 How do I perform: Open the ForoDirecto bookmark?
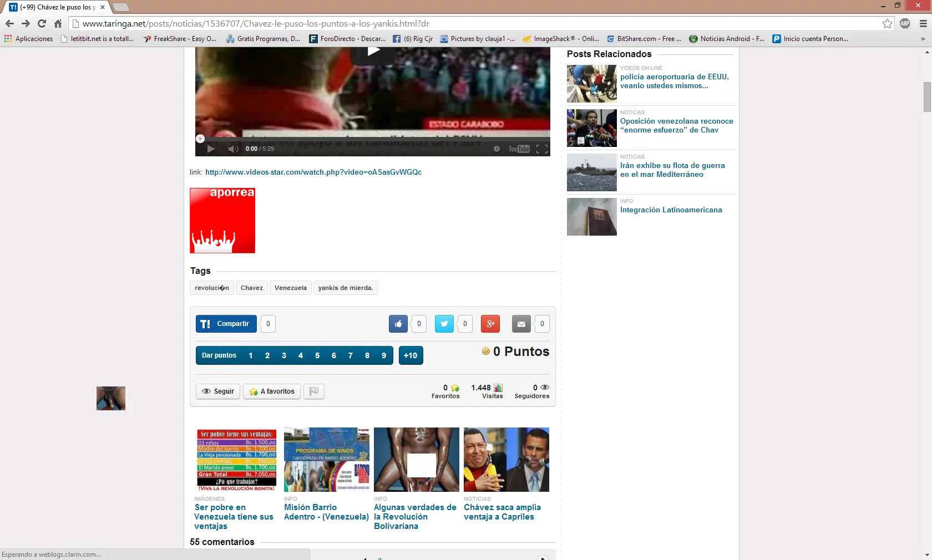[347, 39]
